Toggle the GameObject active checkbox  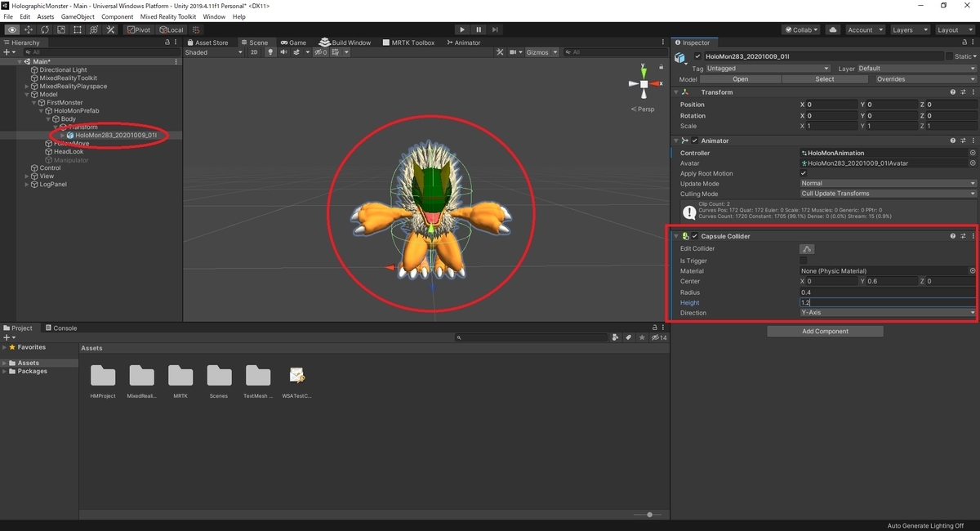697,56
